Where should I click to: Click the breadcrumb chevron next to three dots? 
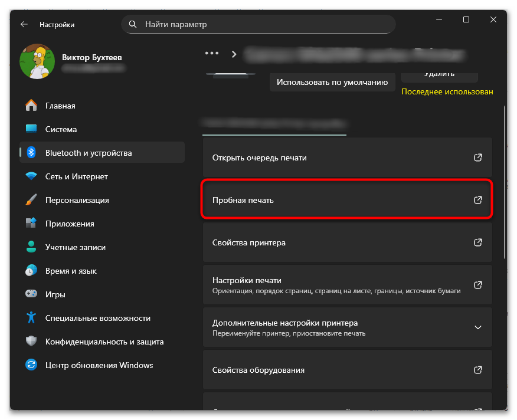tap(234, 53)
